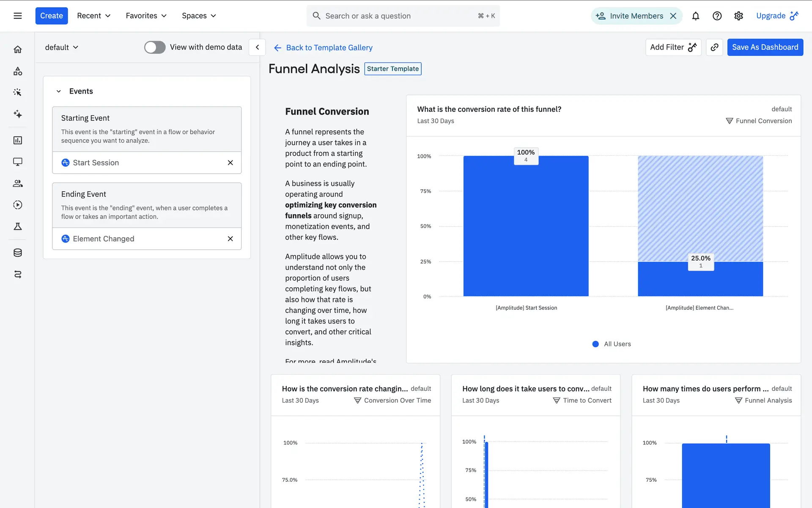The image size is (812, 508).
Task: Click the copy link icon button
Action: click(x=714, y=47)
